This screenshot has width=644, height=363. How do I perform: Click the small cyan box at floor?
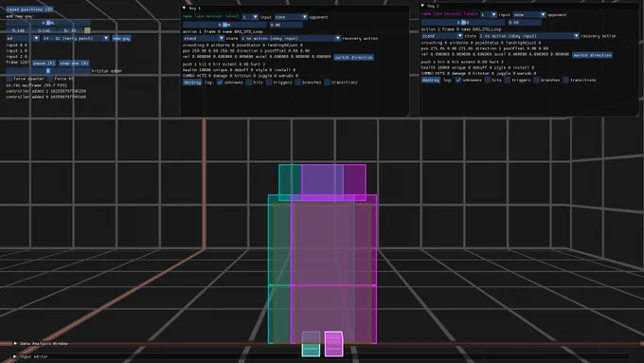[311, 344]
